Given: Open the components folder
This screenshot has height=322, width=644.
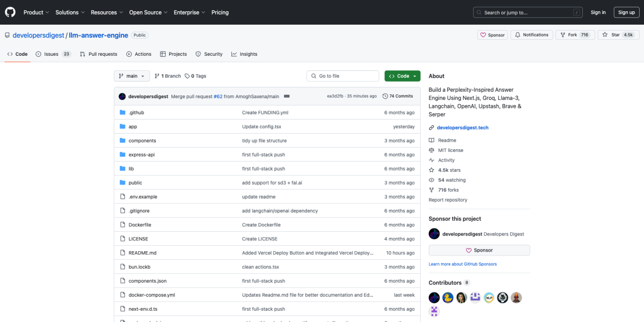Looking at the screenshot, I should (x=142, y=141).
